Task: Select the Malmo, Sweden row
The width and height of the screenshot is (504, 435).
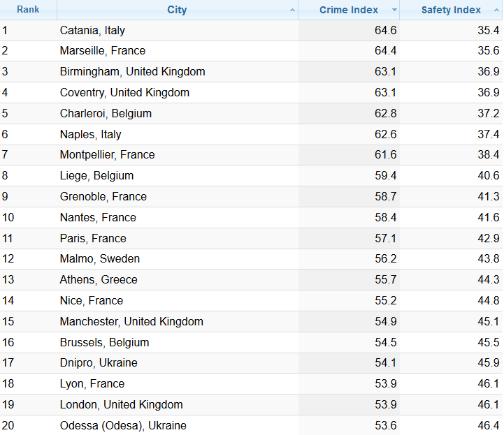Action: (99, 259)
